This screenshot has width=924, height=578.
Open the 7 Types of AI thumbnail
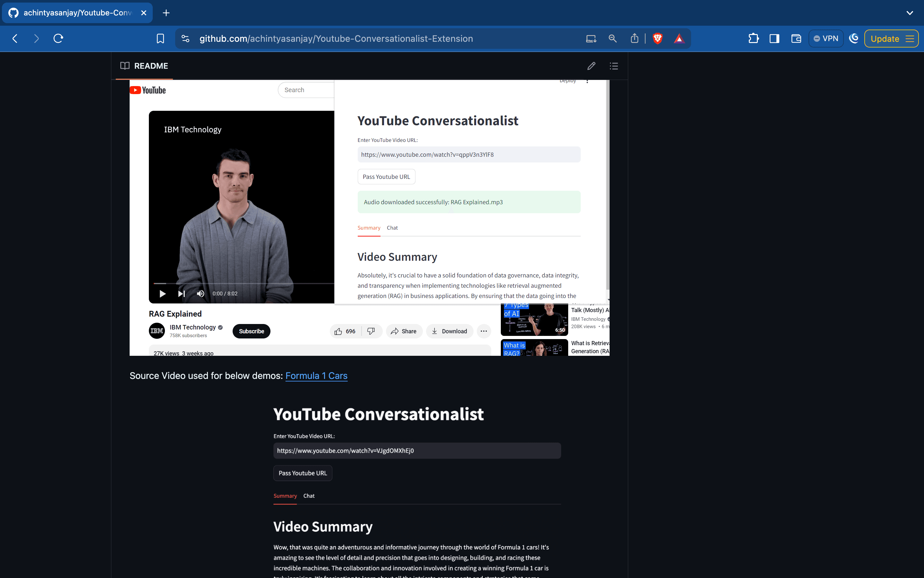point(534,320)
